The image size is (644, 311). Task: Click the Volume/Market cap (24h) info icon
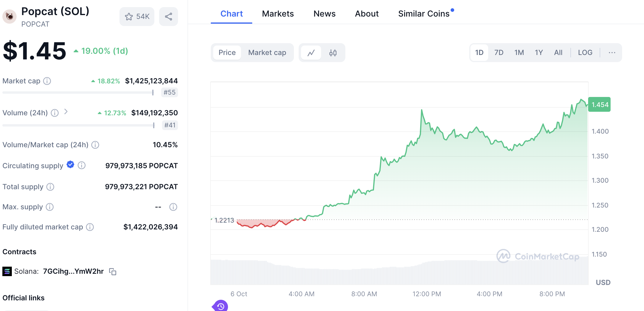(95, 145)
